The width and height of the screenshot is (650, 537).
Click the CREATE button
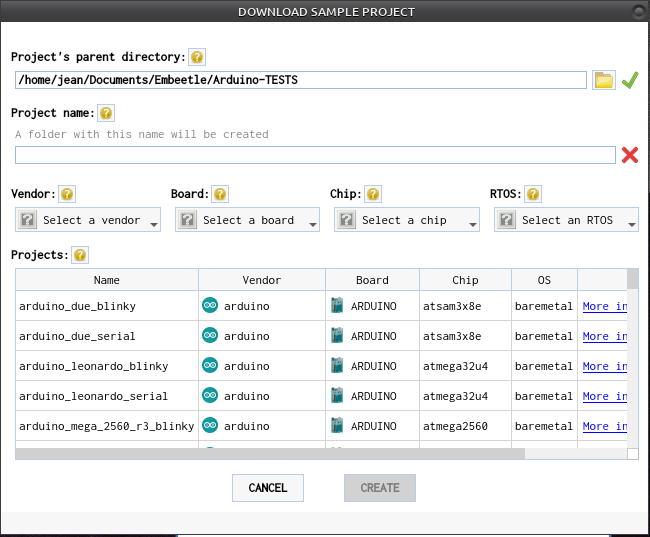click(380, 488)
